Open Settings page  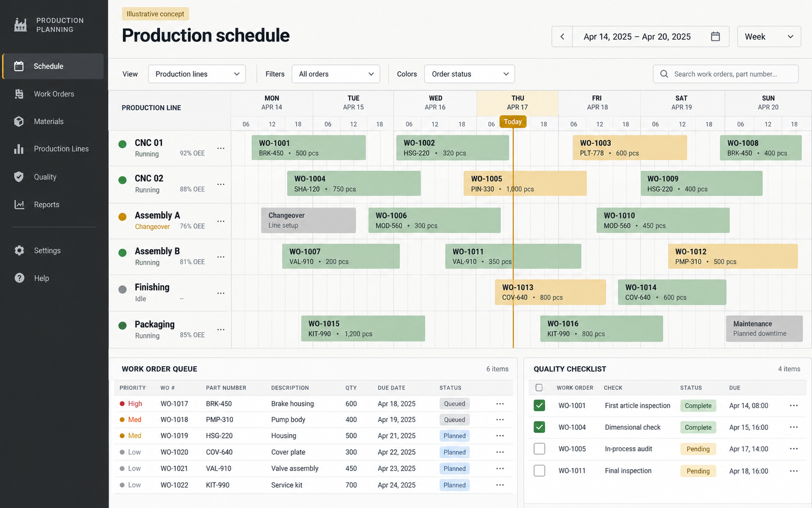(x=53, y=250)
